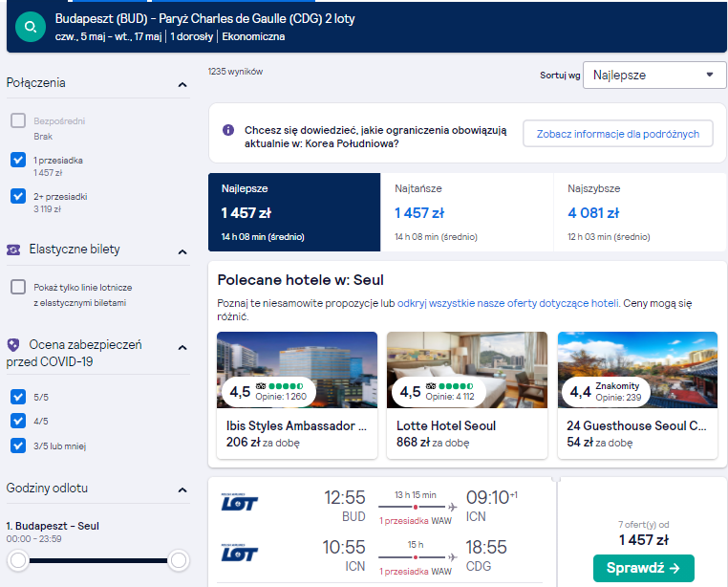Viewport: 728px width, 587px height.
Task: Click the purple info icon in restrictions notice
Action: [228, 130]
